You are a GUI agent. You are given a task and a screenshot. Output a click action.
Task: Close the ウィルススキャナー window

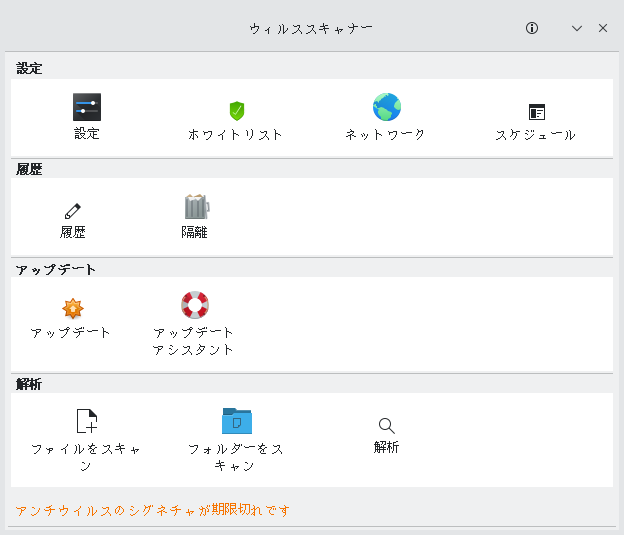point(603,28)
